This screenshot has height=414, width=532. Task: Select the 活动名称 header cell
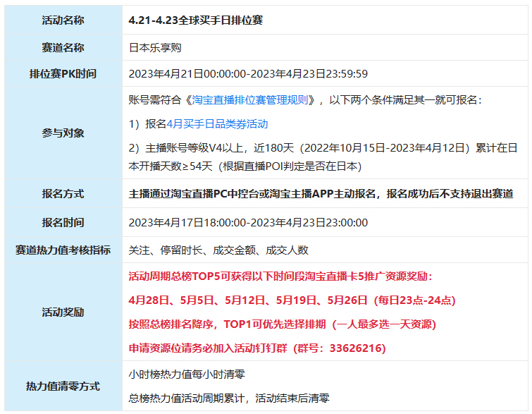(x=63, y=20)
